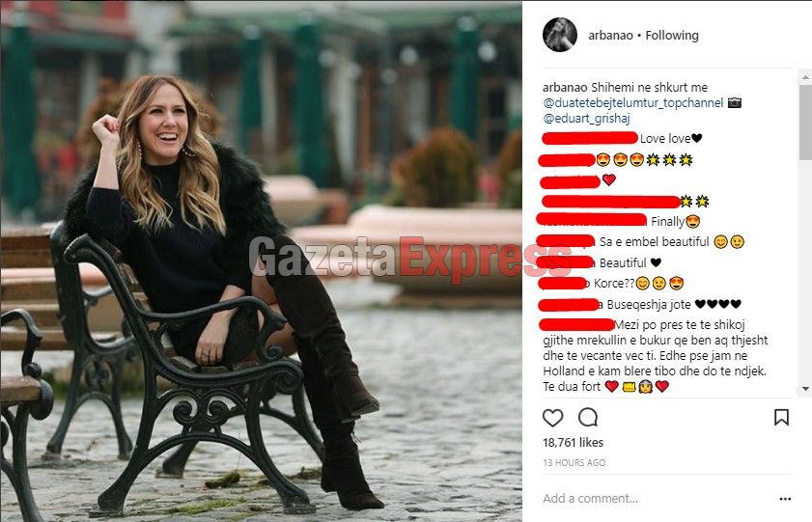The height and width of the screenshot is (522, 812).
Task: Save the post with the bookmark icon
Action: tap(781, 417)
